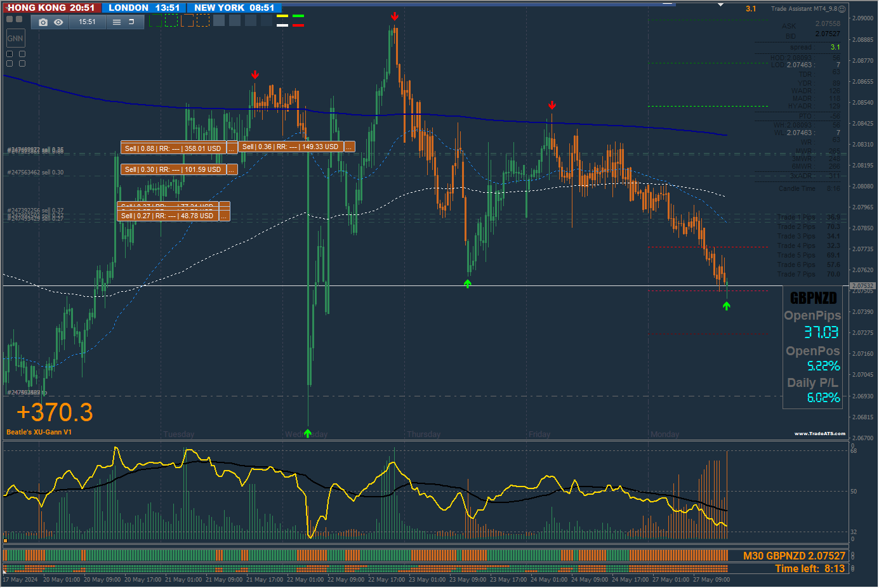
Task: Pick the red line color swatch
Action: click(x=298, y=25)
